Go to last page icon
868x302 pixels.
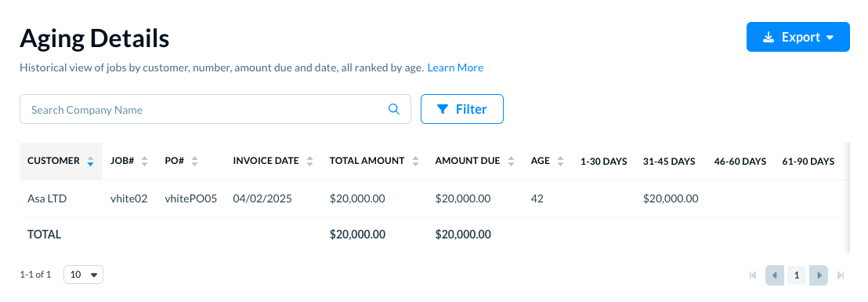coord(841,275)
